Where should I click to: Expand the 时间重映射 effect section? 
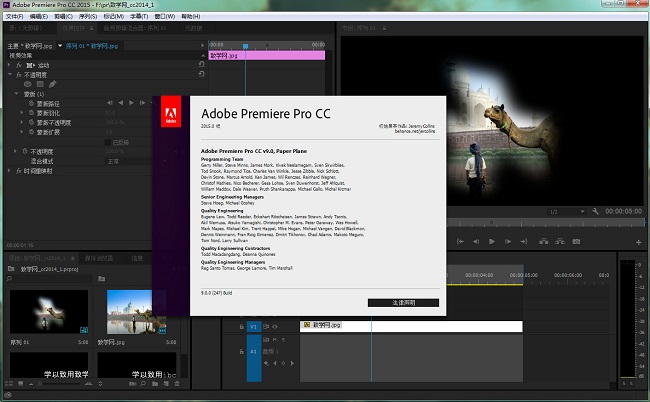click(x=9, y=170)
